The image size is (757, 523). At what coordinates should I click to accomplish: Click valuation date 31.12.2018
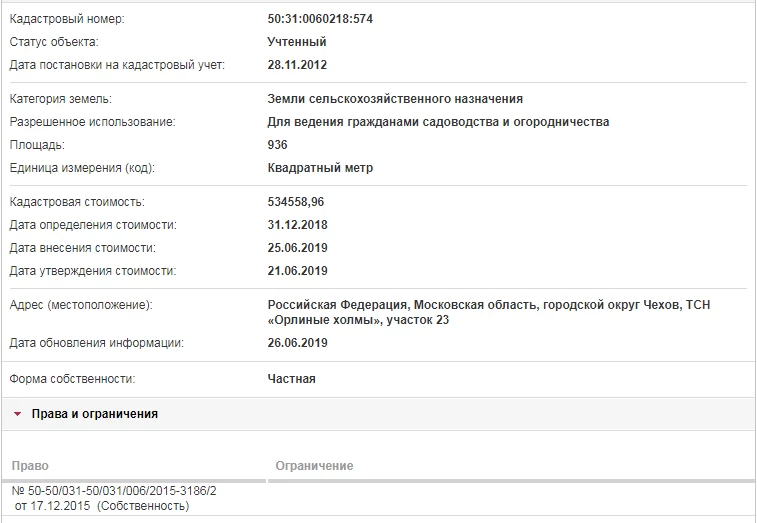point(298,225)
